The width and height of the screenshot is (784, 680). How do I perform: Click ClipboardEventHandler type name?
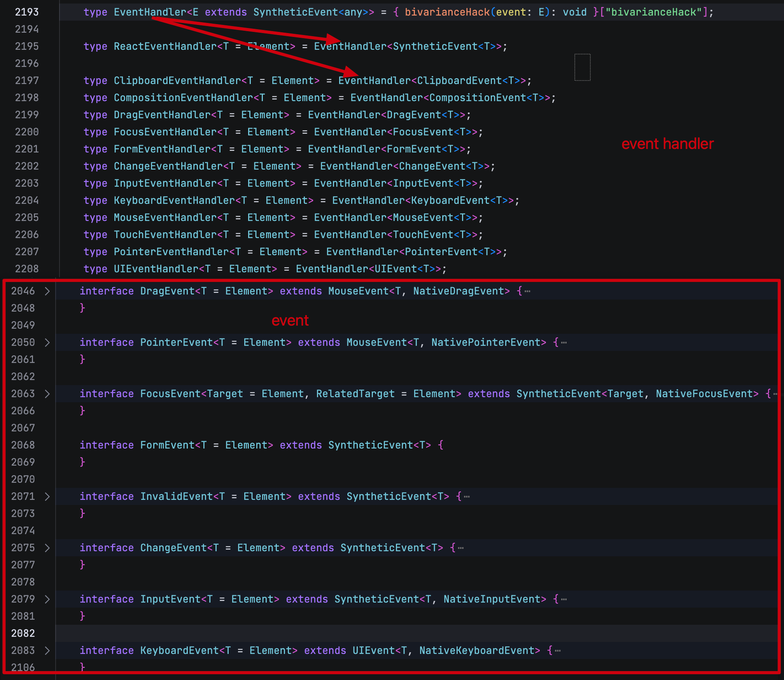[177, 81]
